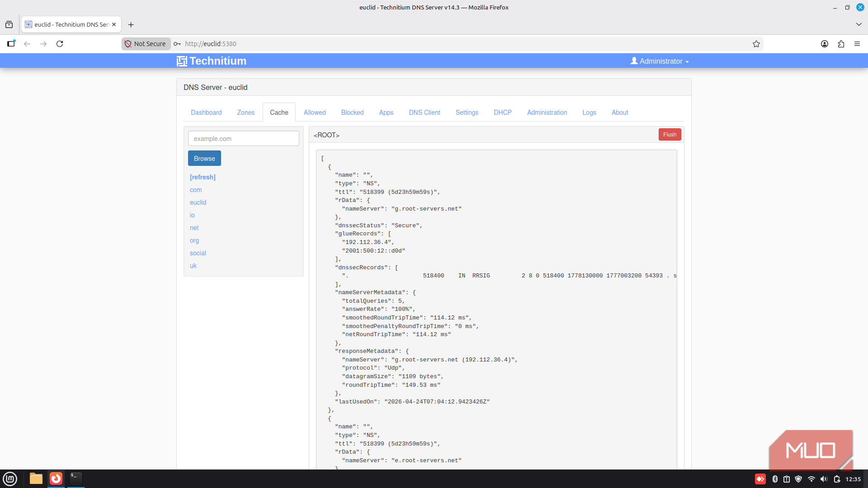Screen dimensions: 868x488
Task: Open the clipboard manager tray icon
Action: [x=787, y=479]
